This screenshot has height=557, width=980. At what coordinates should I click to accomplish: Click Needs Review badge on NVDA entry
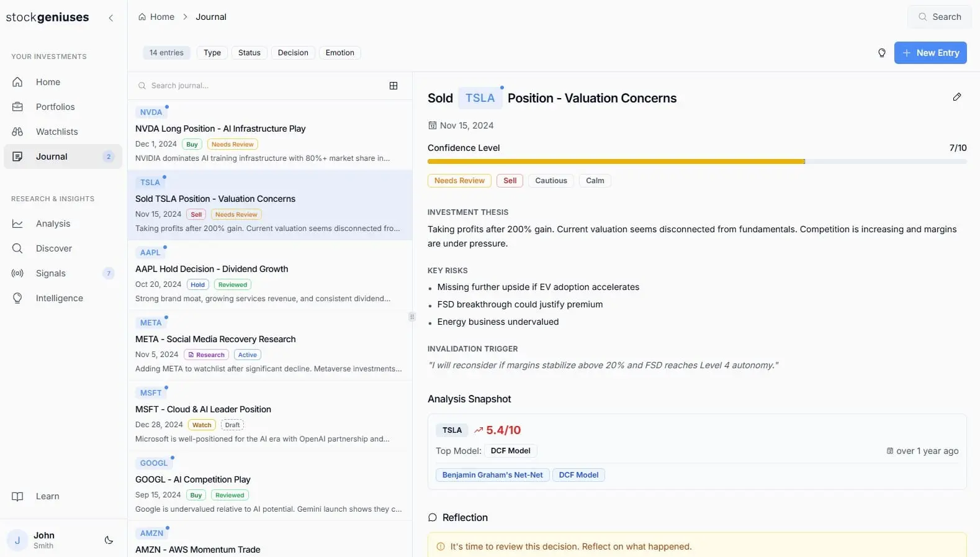pos(233,144)
